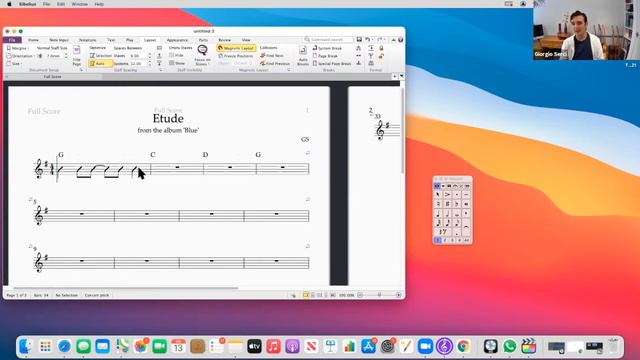Image resolution: width=640 pixels, height=360 pixels.
Task: Toggle Magnetic Layout on or off
Action: click(x=236, y=48)
